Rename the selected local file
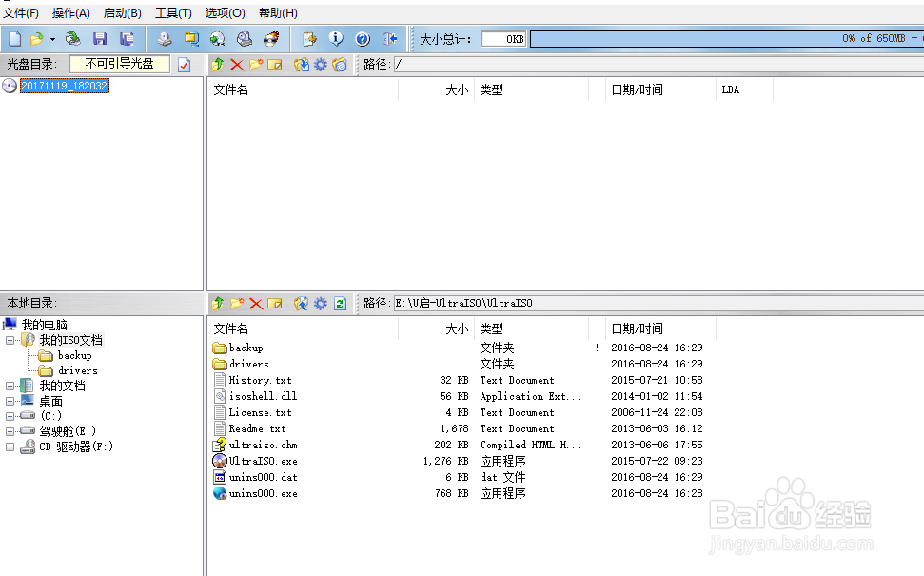The height and width of the screenshot is (576, 924). pyautogui.click(x=275, y=303)
